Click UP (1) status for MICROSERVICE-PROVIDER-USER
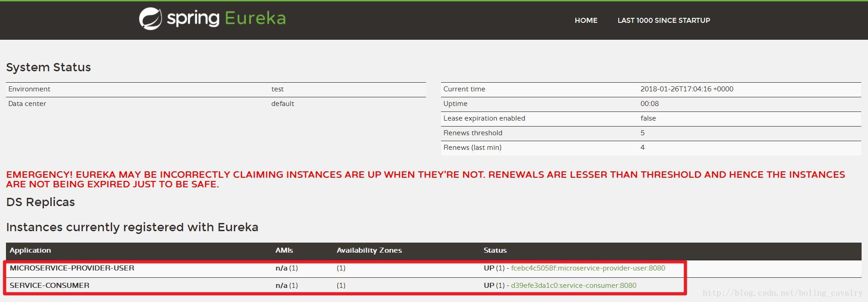Viewport: 868px width, 302px height. pyautogui.click(x=494, y=268)
